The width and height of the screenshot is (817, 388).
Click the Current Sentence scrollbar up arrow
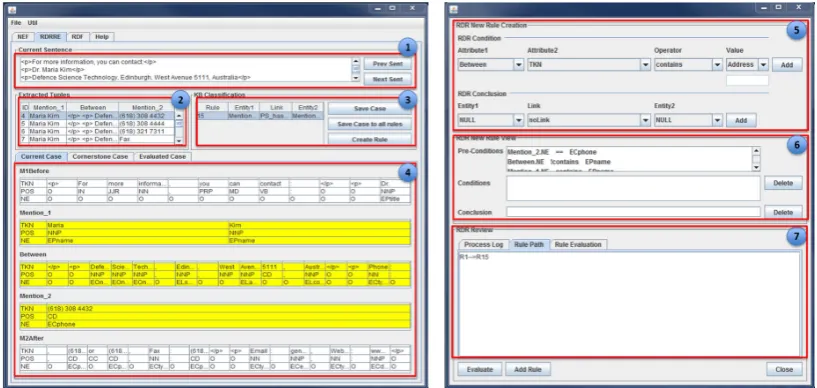tap(356, 60)
